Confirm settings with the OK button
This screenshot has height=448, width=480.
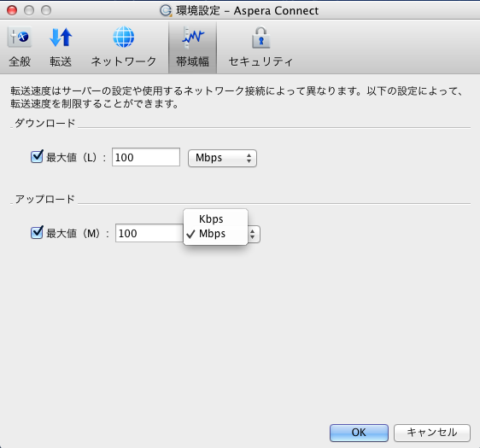click(x=359, y=433)
